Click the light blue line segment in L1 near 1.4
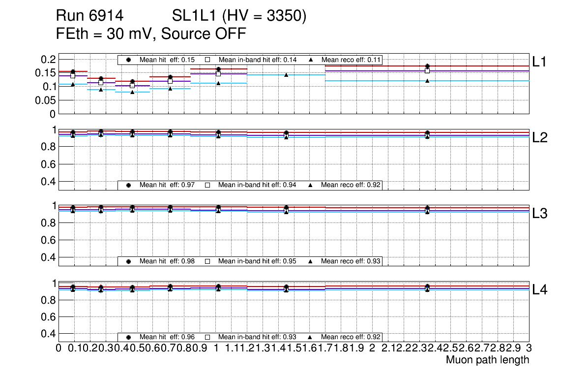Screen dimensions: 588x380 pos(305,75)
